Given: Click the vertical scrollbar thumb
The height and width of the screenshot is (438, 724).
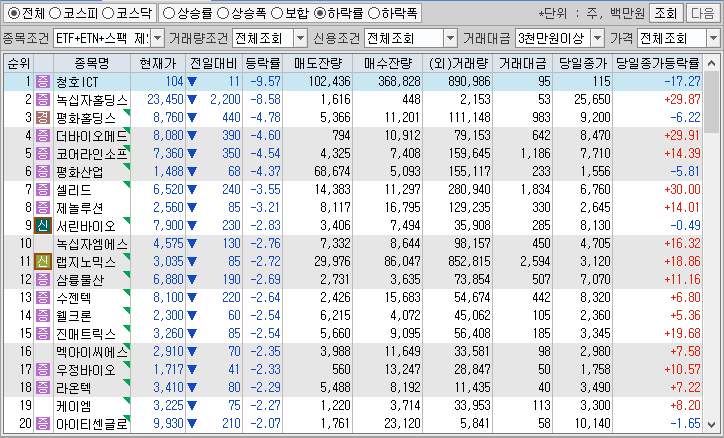Looking at the screenshot, I should pyautogui.click(x=710, y=102).
